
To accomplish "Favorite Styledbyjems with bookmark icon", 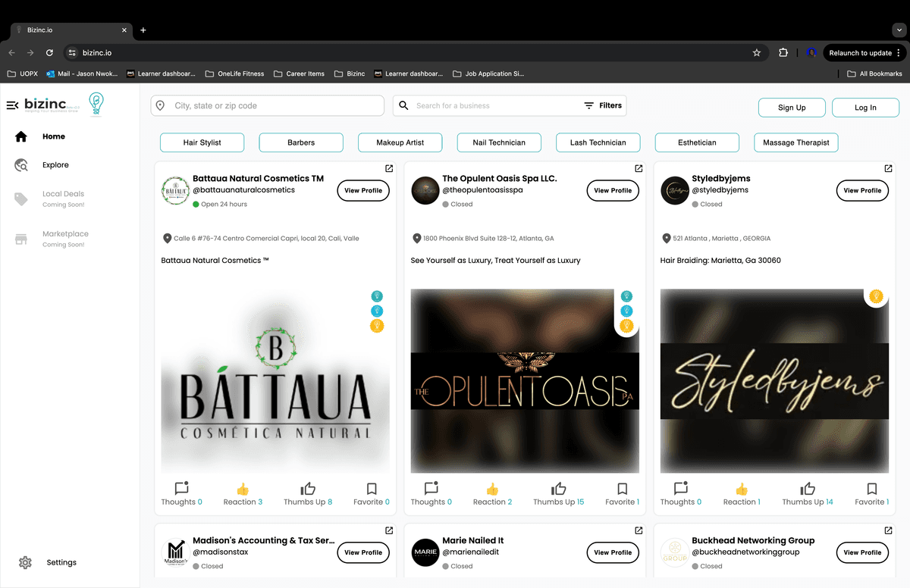I will (872, 494).
